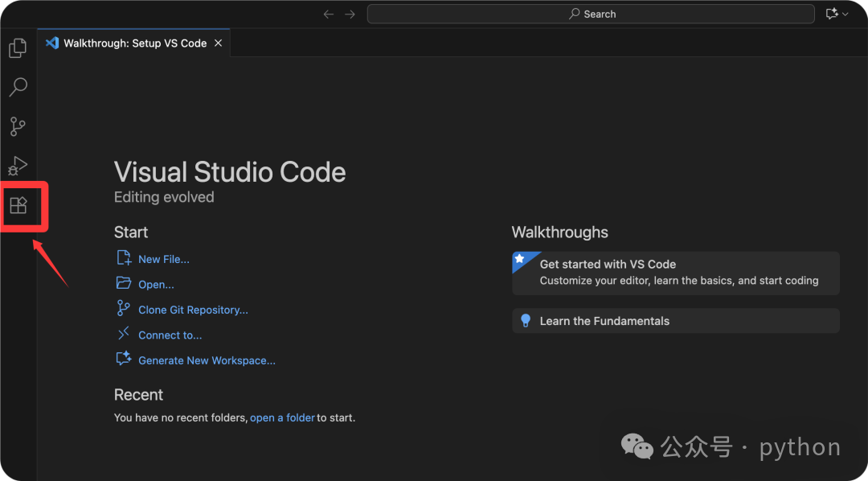Screen dimensions: 868x481
Task: Open the Copilot chat icon in title bar
Action: click(x=832, y=14)
